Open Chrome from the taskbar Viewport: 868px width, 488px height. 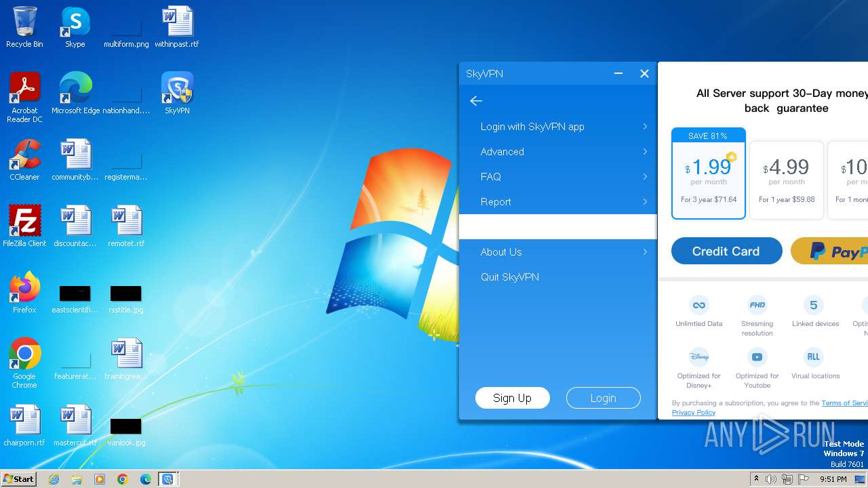(x=123, y=479)
